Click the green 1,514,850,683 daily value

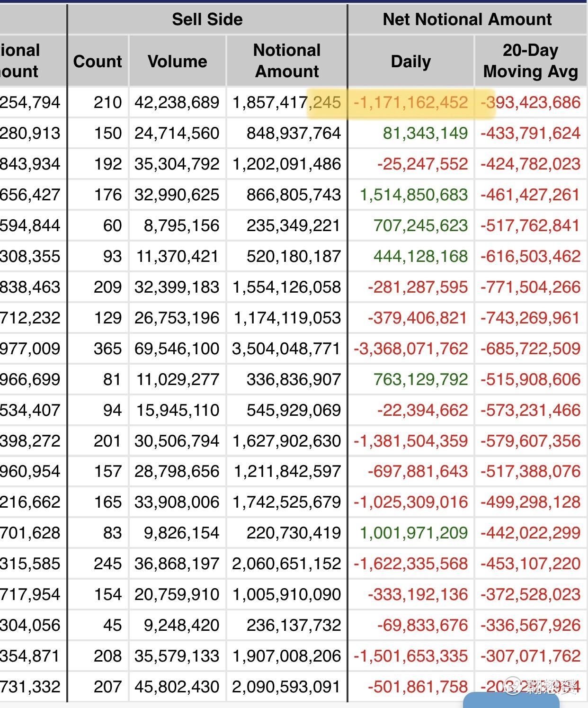click(x=414, y=195)
